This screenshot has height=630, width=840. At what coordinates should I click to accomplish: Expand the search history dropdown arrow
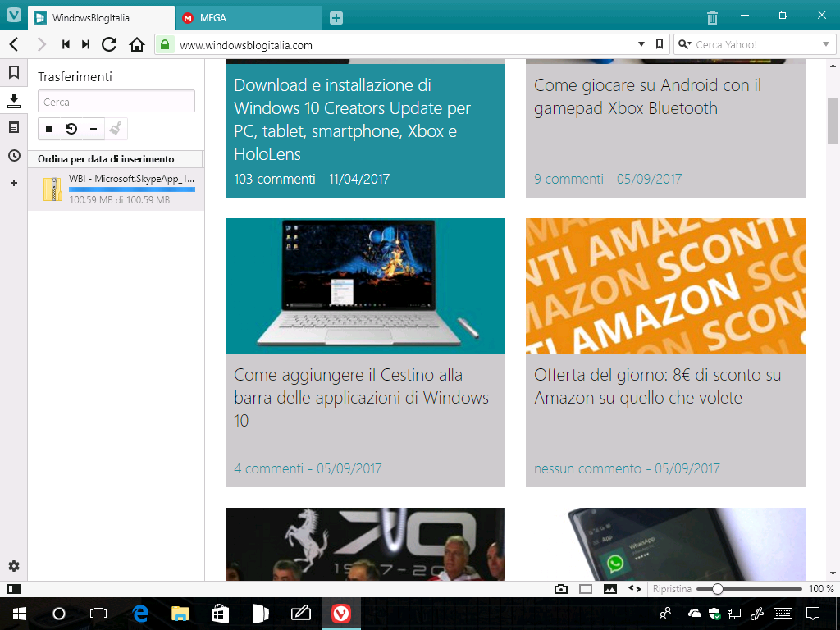click(826, 44)
